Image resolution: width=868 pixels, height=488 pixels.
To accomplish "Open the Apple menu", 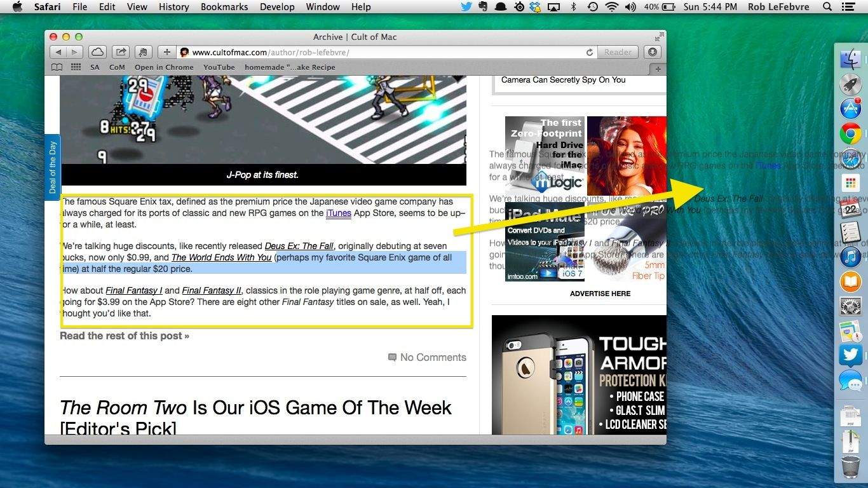I will coord(17,7).
